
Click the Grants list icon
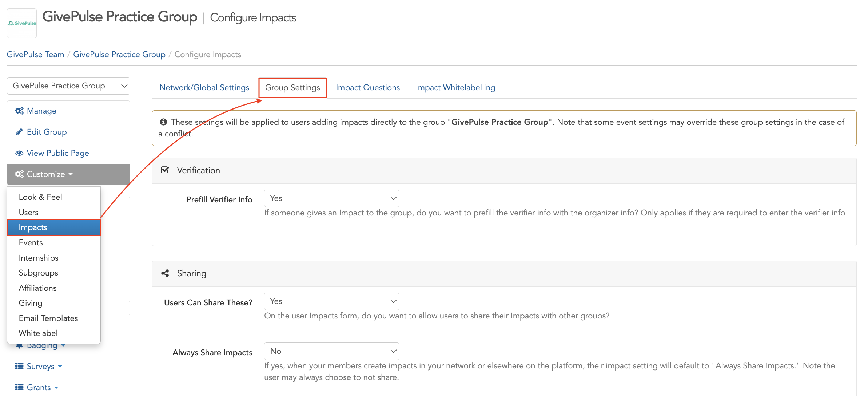(x=19, y=387)
